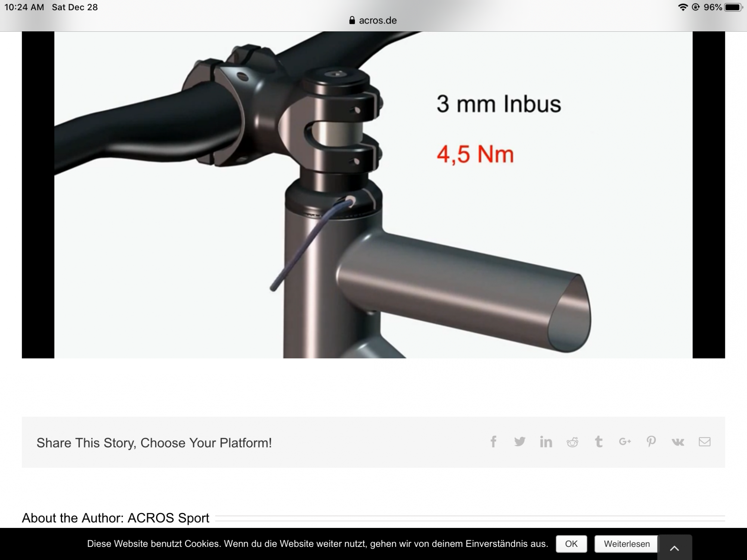Tap the headset stem video frame

click(x=373, y=195)
